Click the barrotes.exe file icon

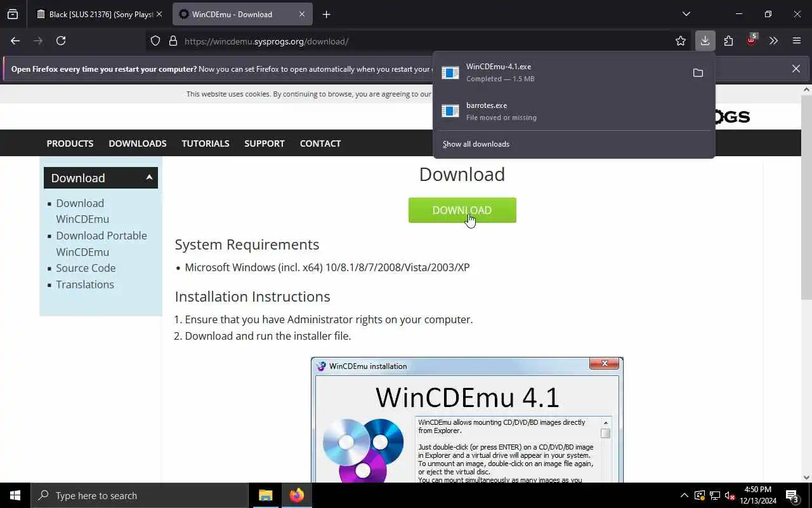[x=450, y=111]
